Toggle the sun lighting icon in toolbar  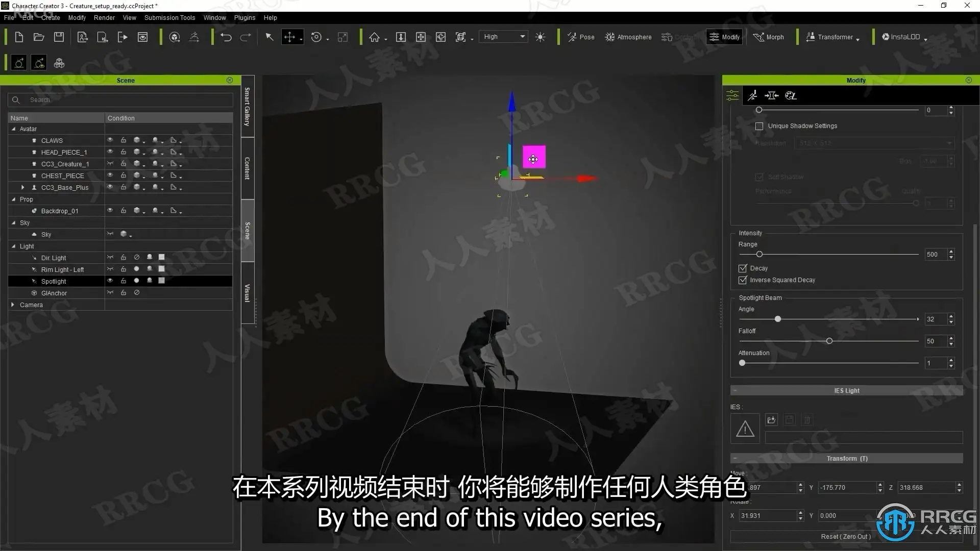coord(541,37)
